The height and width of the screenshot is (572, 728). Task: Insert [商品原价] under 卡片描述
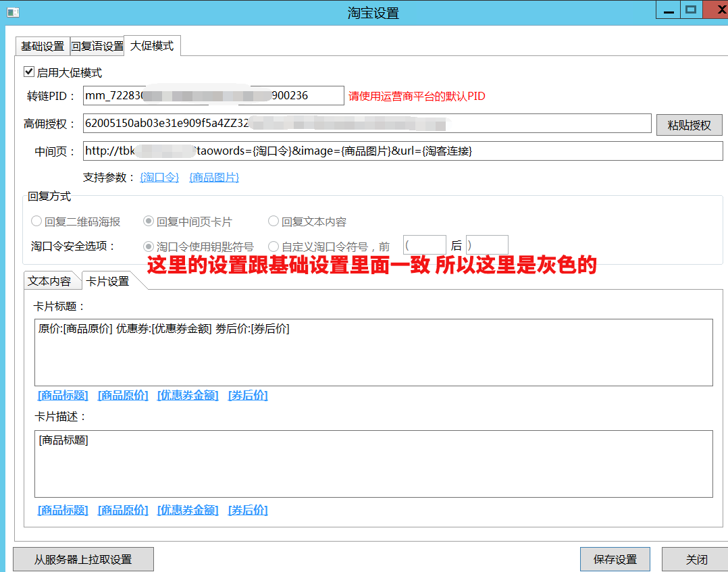click(x=123, y=511)
